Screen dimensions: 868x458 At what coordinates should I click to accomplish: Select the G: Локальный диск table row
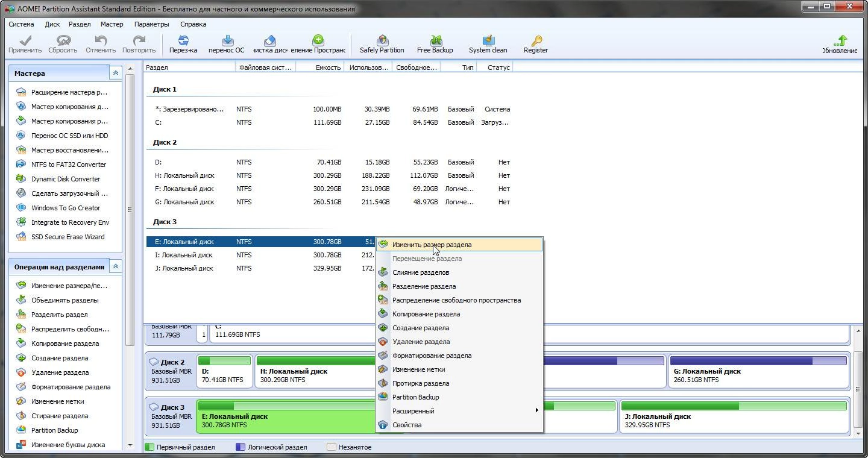[329, 202]
